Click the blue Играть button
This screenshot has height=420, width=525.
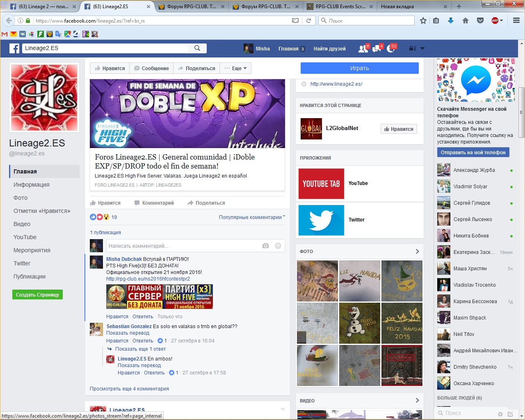tap(359, 68)
